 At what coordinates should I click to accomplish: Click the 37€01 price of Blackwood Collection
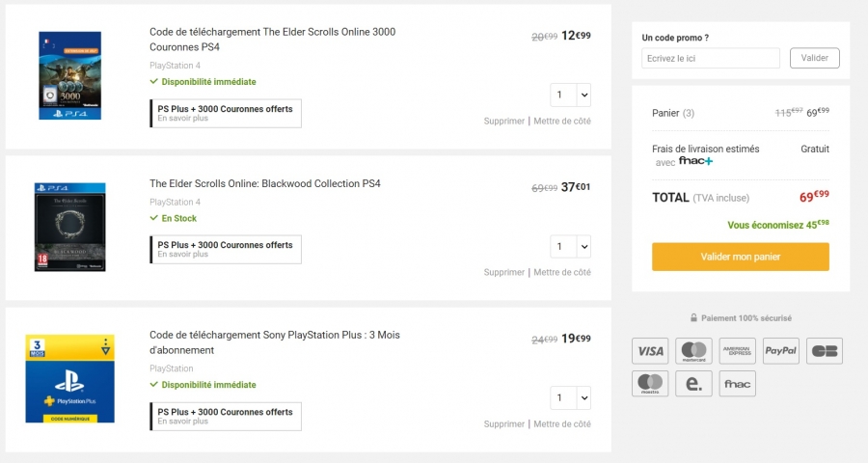pyautogui.click(x=576, y=187)
